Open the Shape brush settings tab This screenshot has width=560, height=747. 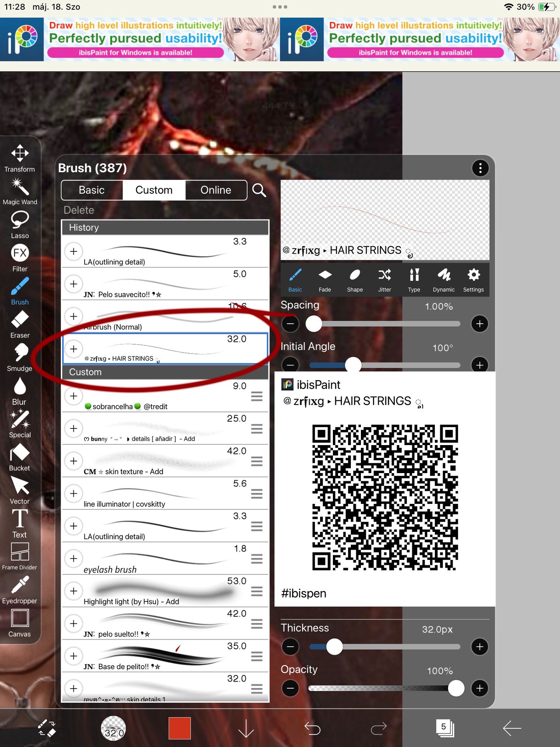(x=355, y=280)
